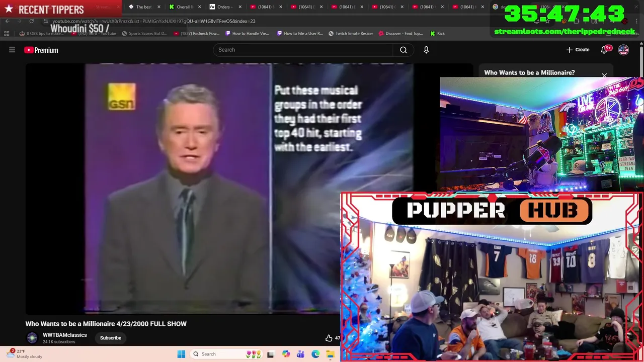Viewport: 644px width, 362px height.
Task: Close the 'Orders -' browser tab
Action: coord(239,7)
